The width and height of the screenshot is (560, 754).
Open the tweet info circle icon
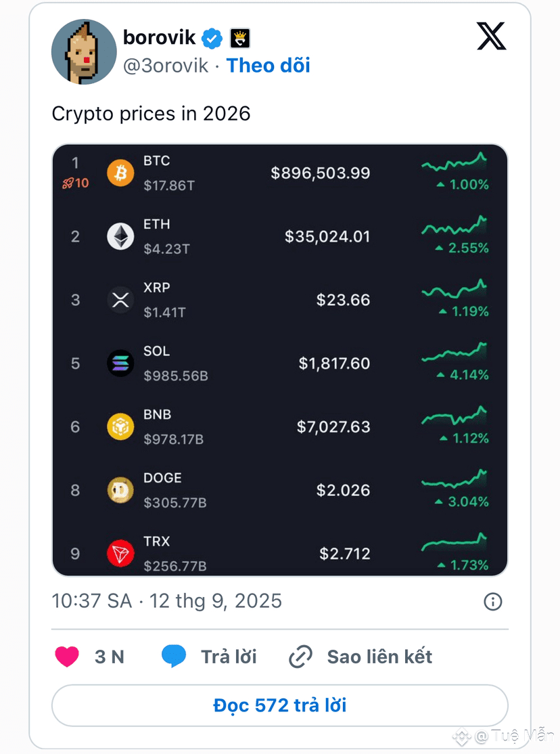click(x=492, y=602)
